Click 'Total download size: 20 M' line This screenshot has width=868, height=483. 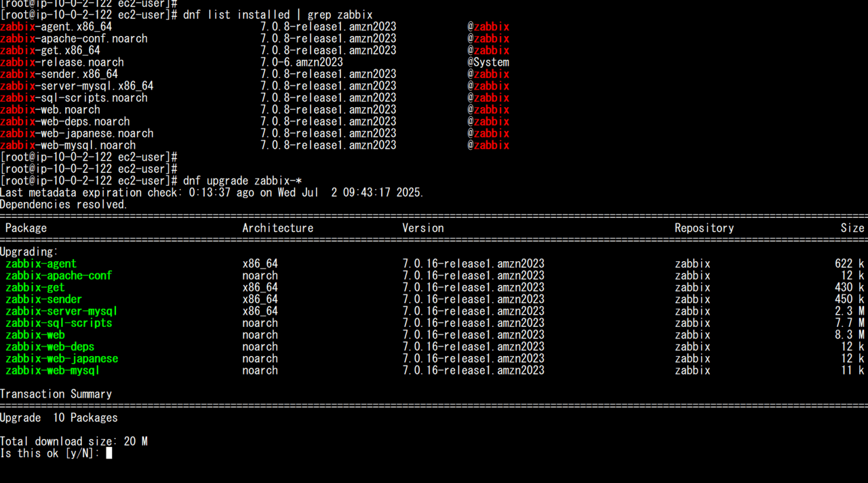tap(74, 442)
